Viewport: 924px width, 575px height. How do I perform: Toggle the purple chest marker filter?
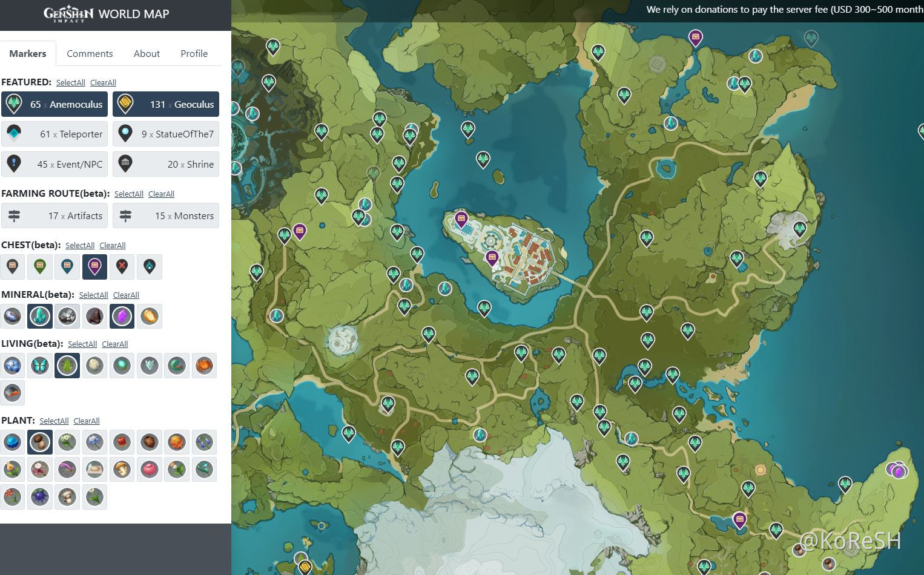click(94, 266)
